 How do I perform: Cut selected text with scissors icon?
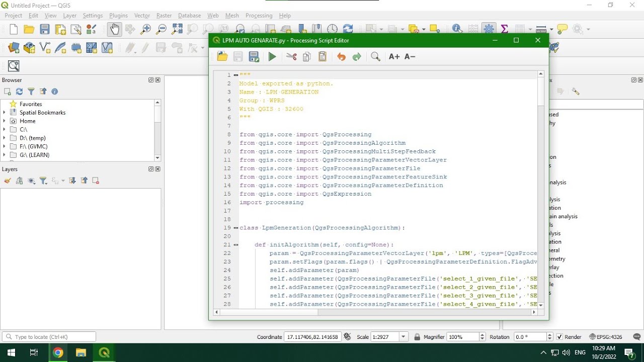[291, 57]
